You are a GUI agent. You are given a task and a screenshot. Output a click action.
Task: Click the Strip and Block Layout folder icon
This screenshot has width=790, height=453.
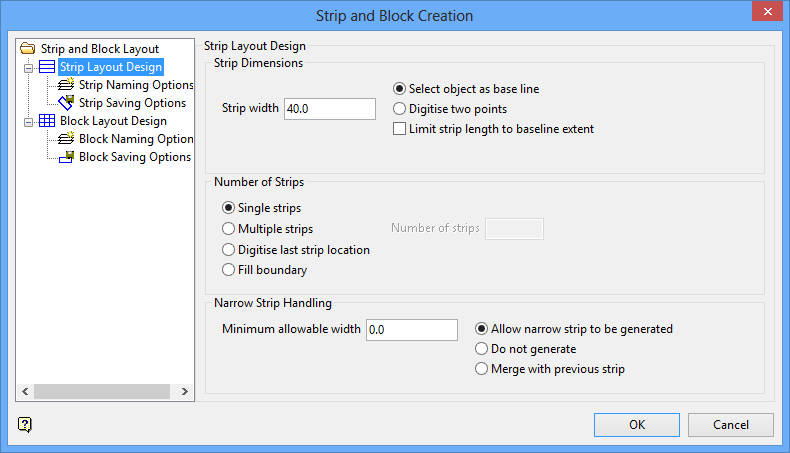click(28, 48)
